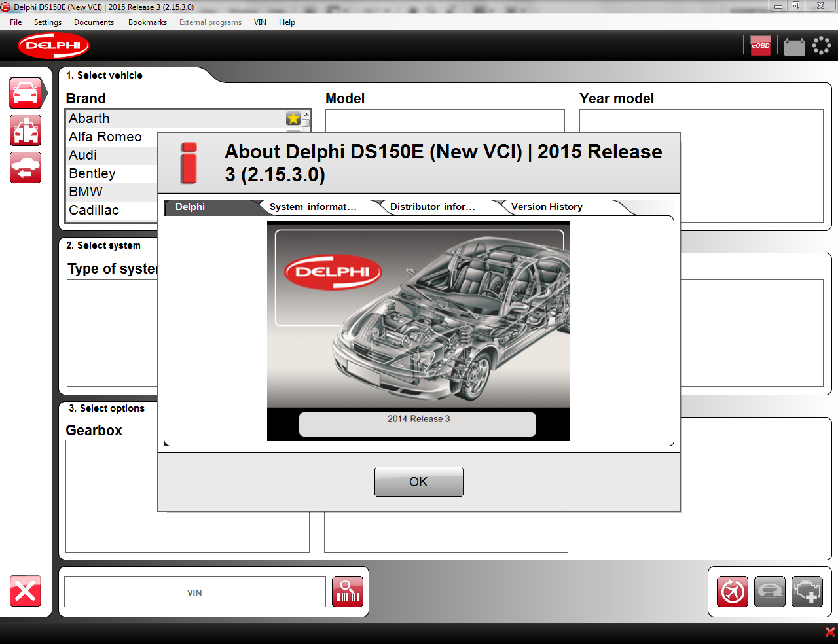Toggle the favorite star next to Abarth
This screenshot has height=644, width=838.
[x=293, y=118]
